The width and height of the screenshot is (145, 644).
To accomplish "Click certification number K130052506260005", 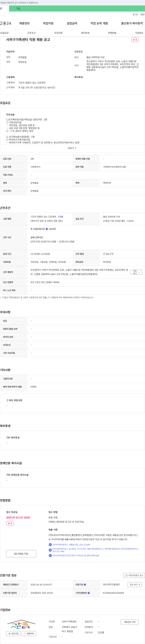I will tap(114, 593).
